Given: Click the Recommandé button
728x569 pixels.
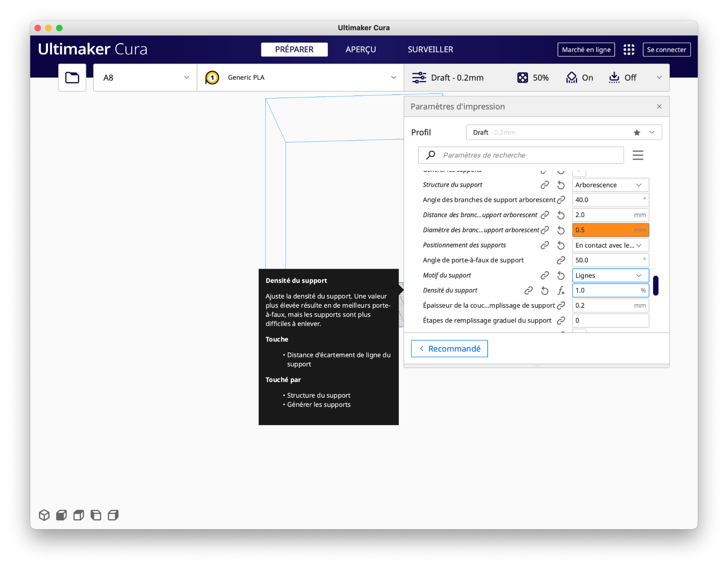Looking at the screenshot, I should (x=449, y=349).
